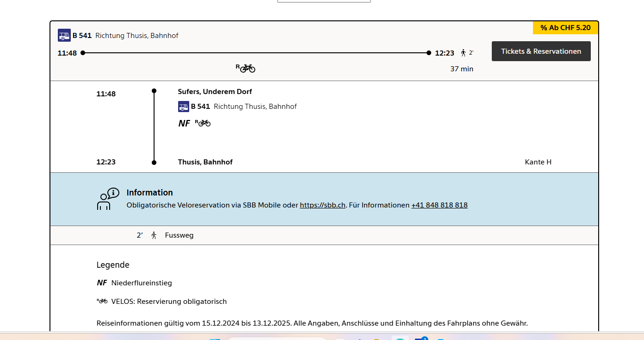The width and height of the screenshot is (644, 340).
Task: Click the phone number +41 848 818 818
Action: click(439, 205)
